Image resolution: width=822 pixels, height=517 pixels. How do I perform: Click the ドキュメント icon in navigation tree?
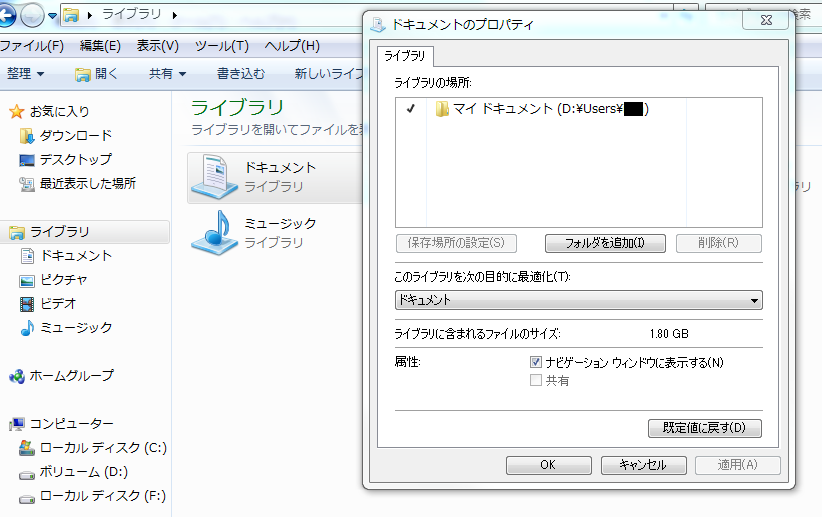click(x=27, y=256)
